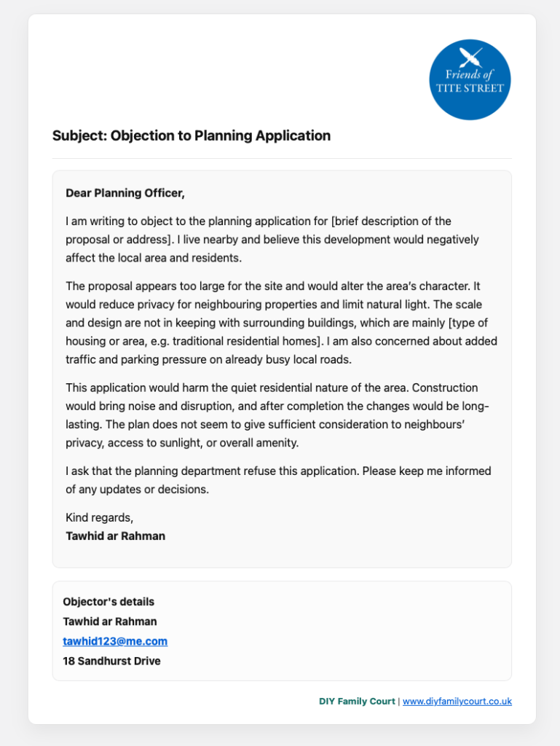Click the Subject: Objection to Planning Application heading

pyautogui.click(x=192, y=136)
